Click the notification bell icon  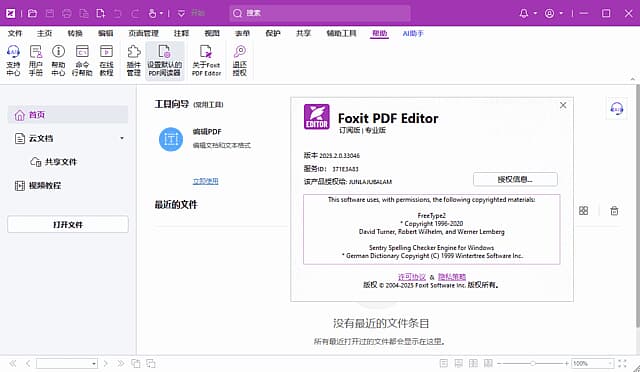coord(524,13)
